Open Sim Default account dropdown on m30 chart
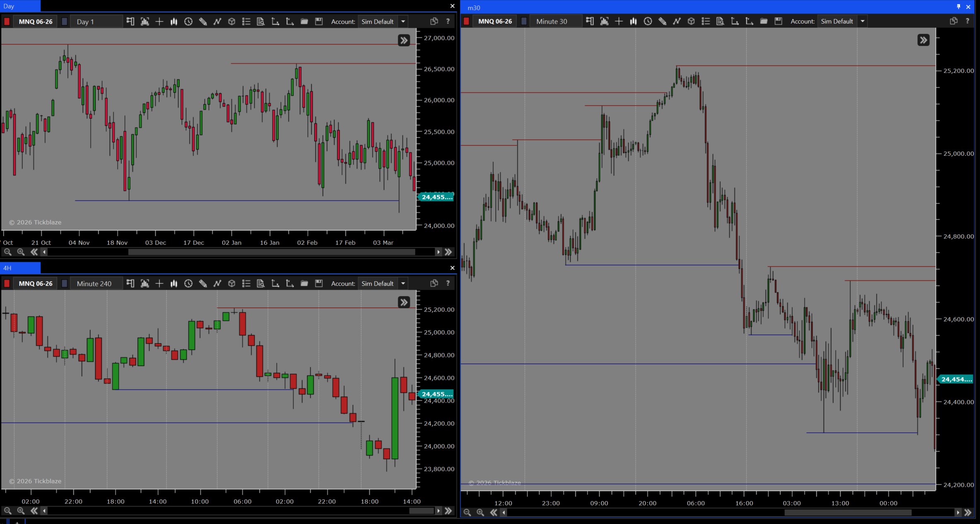Screen dimensions: 980x524 [837, 21]
